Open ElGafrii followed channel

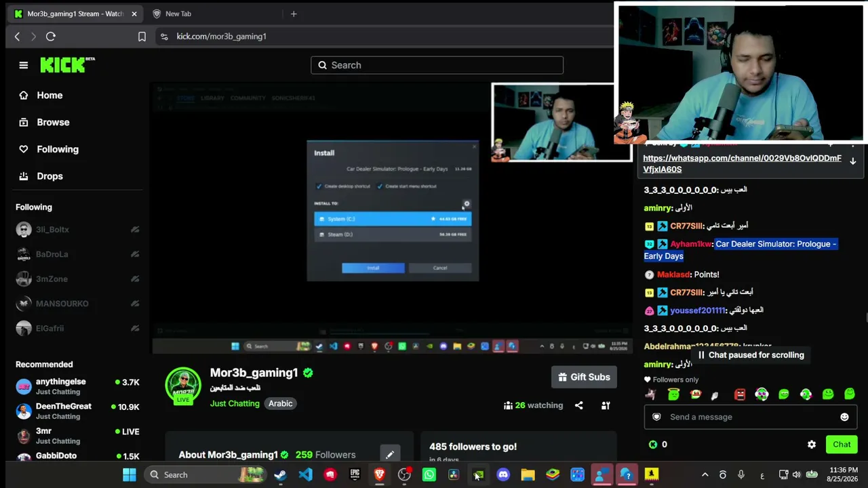click(77, 329)
